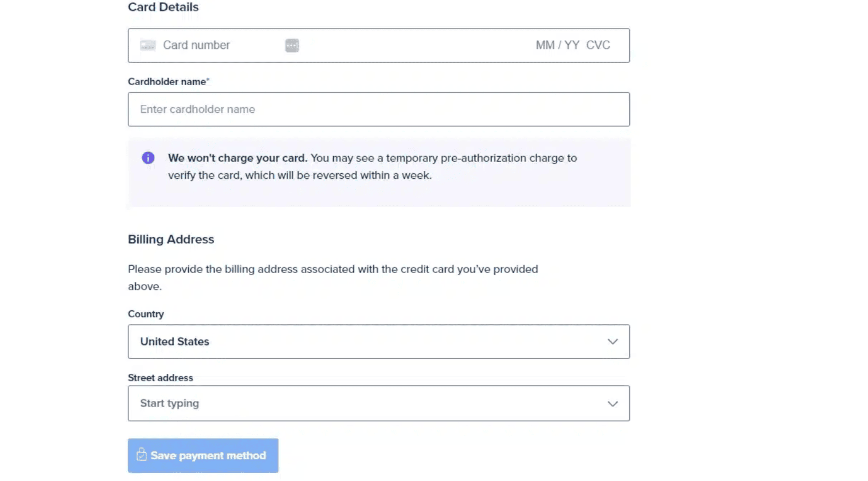Expand the Country chevron arrow
Image resolution: width=868 pixels, height=481 pixels.
click(613, 342)
